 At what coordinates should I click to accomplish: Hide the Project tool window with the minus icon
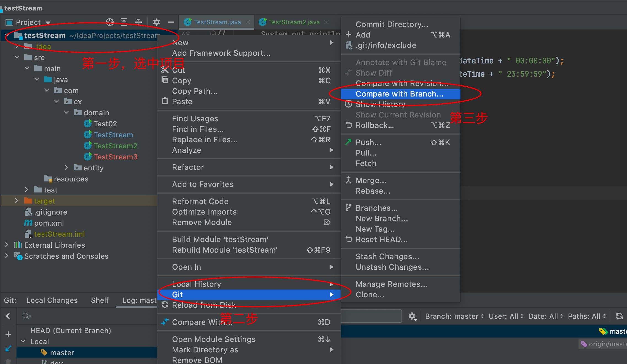click(x=171, y=22)
